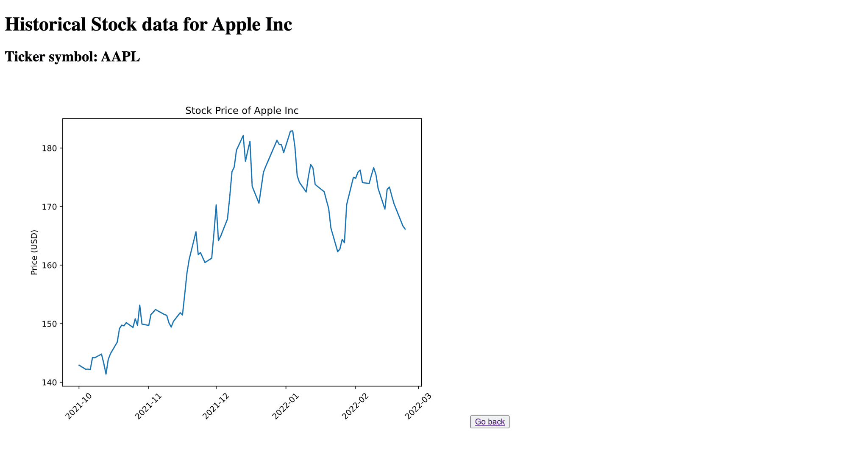Select the 2022-02 x-axis date label
868x461 pixels.
[355, 406]
